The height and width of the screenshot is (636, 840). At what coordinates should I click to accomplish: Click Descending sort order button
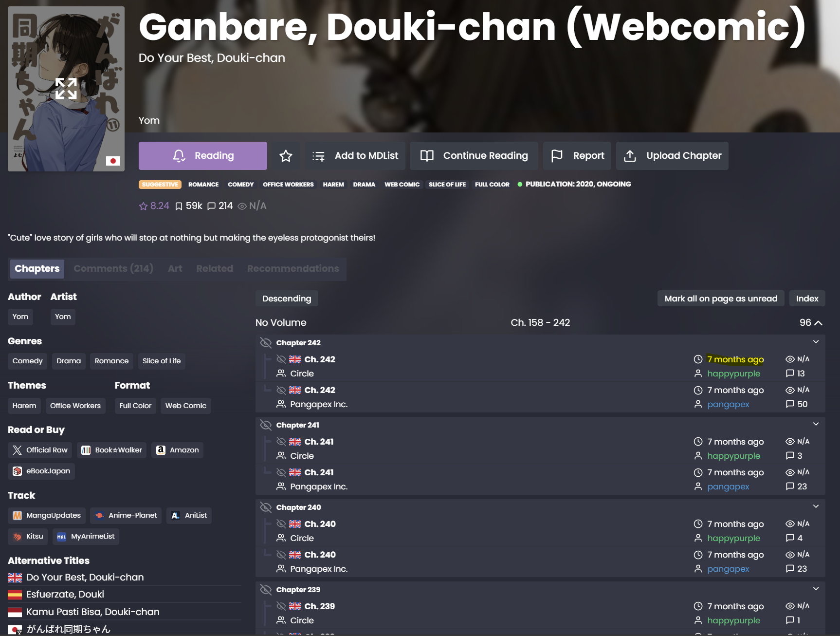click(x=287, y=299)
